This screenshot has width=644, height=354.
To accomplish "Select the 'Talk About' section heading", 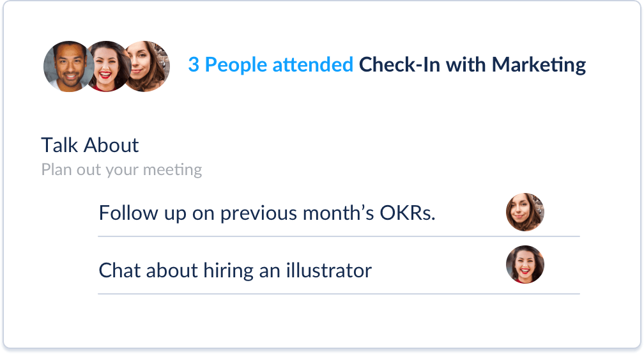I will [x=90, y=145].
